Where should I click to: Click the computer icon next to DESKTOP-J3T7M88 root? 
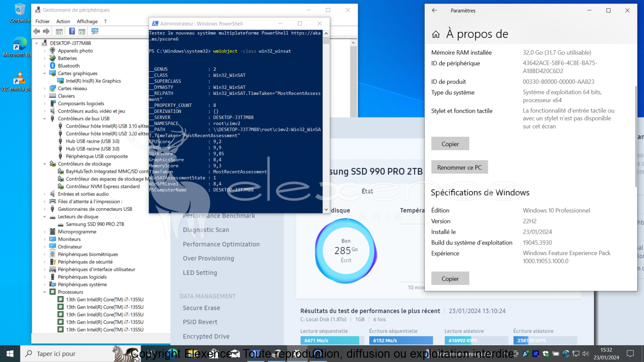pyautogui.click(x=45, y=43)
